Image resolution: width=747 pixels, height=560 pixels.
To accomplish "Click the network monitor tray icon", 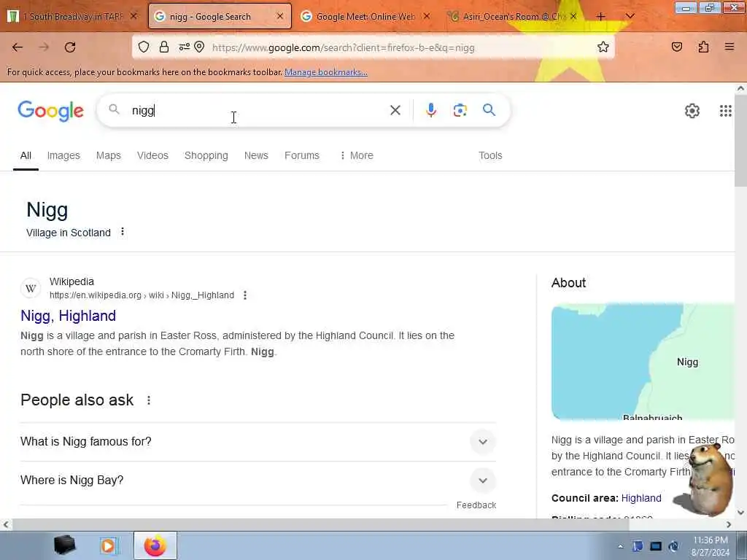I will pos(656,546).
